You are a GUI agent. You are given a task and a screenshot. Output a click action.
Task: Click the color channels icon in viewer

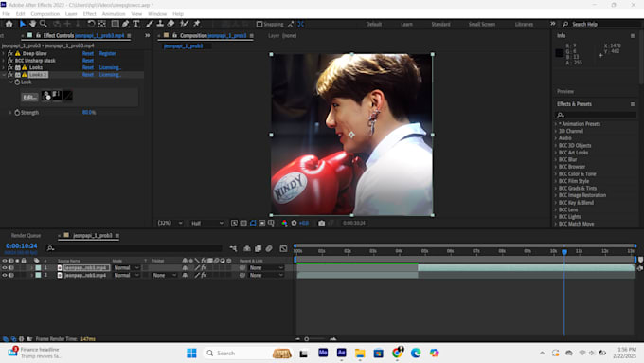coord(284,223)
